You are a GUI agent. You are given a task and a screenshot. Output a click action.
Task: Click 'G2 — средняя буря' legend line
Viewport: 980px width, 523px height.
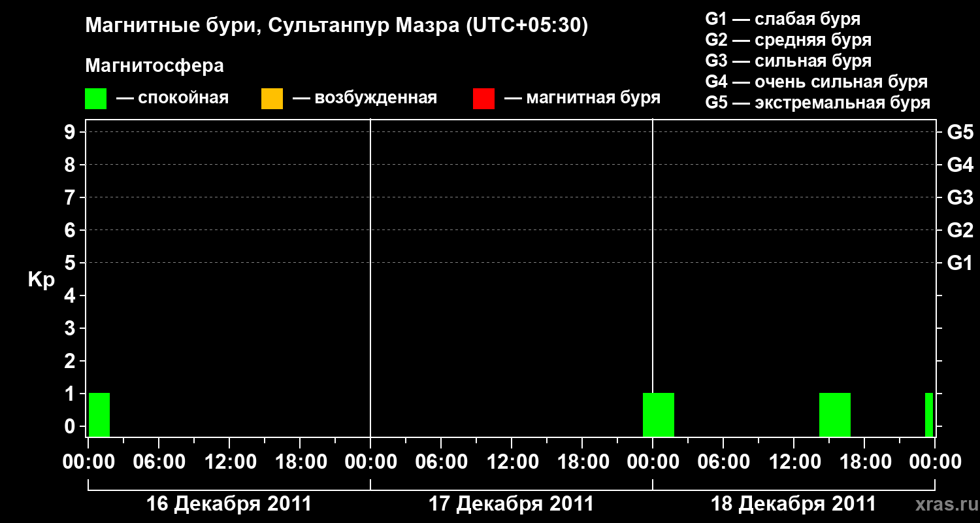(789, 40)
